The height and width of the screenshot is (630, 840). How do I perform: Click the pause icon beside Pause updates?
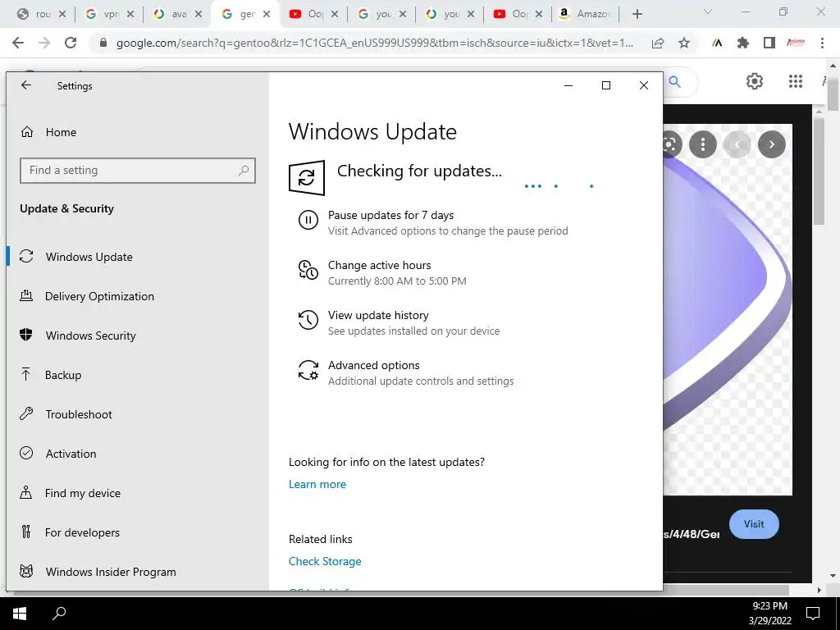[x=308, y=220]
